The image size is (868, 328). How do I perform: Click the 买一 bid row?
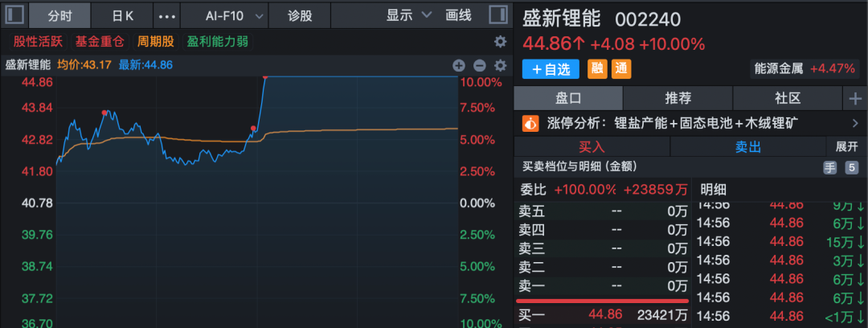coord(602,315)
